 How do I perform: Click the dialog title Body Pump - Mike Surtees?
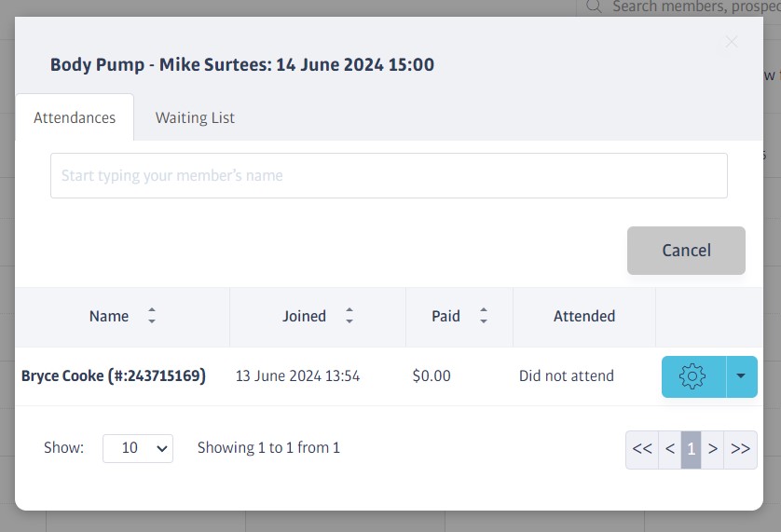(242, 65)
